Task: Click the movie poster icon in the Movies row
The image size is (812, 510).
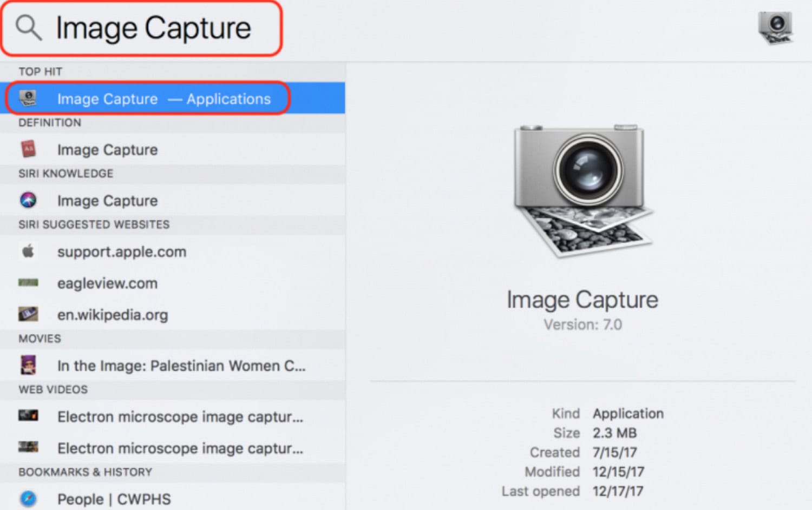Action: (x=28, y=365)
